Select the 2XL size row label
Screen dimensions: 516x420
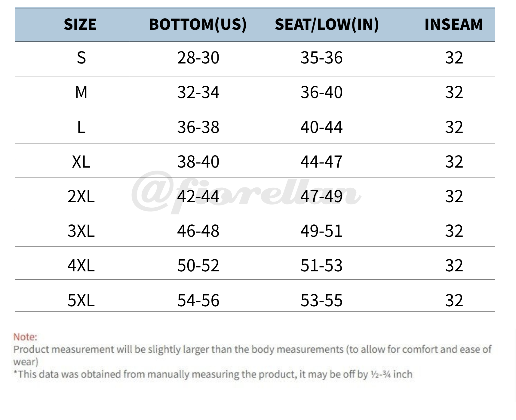81,196
